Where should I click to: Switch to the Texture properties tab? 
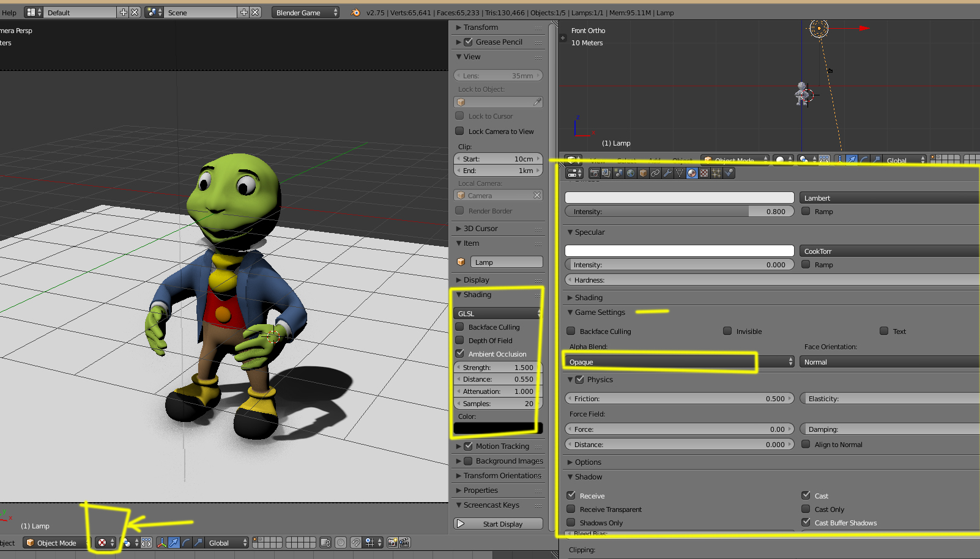click(704, 173)
